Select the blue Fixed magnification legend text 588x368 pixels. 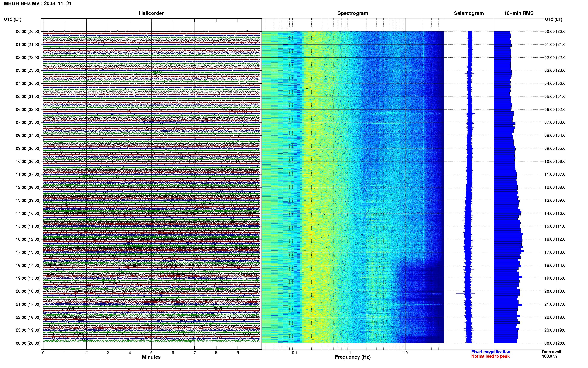coord(491,352)
